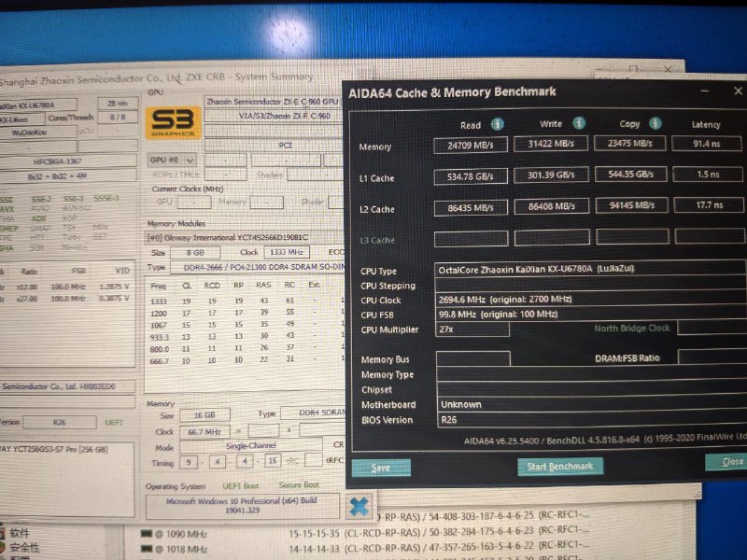Click total Memory Size 16 GB field

(204, 415)
